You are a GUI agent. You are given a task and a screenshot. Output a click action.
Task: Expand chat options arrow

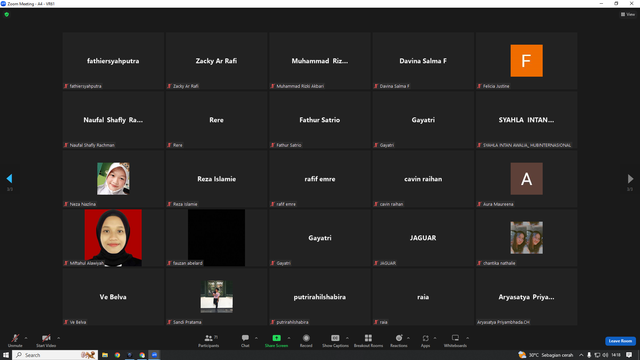(x=256, y=338)
